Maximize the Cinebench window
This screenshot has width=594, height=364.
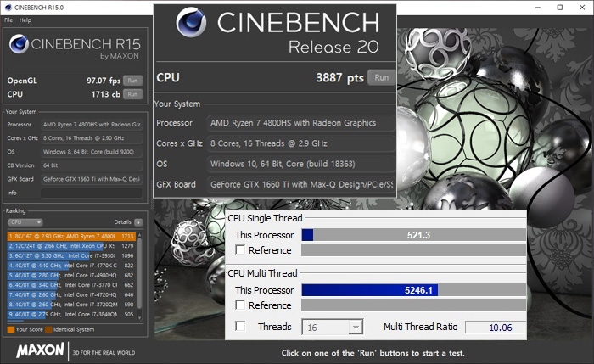pyautogui.click(x=560, y=7)
